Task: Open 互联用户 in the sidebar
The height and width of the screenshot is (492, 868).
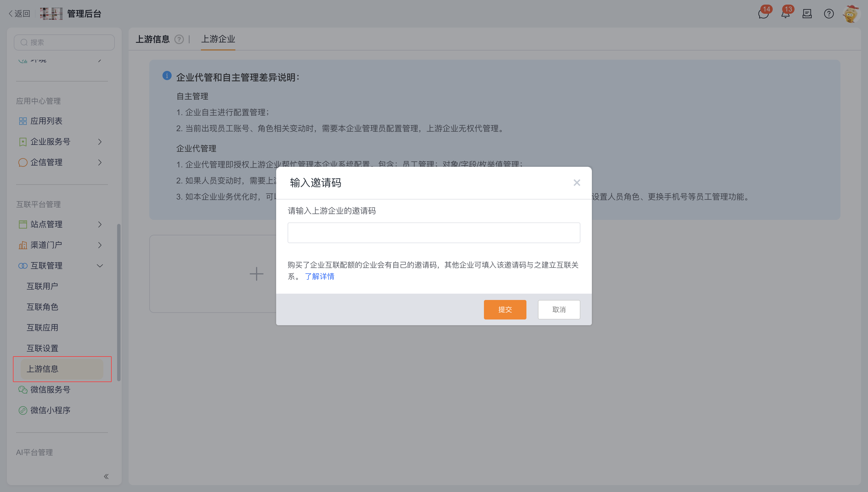Action: pos(42,286)
